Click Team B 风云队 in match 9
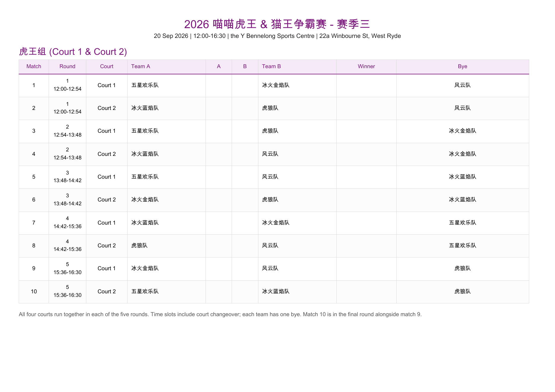 270,268
